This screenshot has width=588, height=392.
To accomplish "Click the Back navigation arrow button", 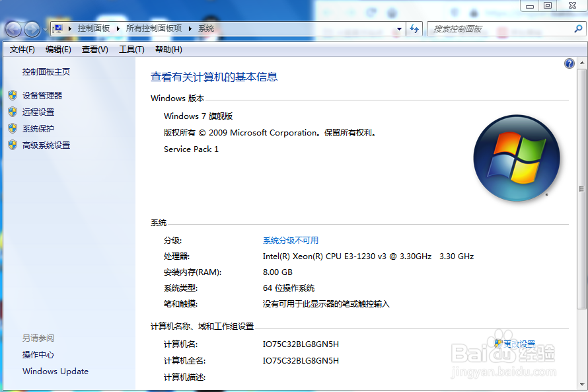I will (x=13, y=29).
